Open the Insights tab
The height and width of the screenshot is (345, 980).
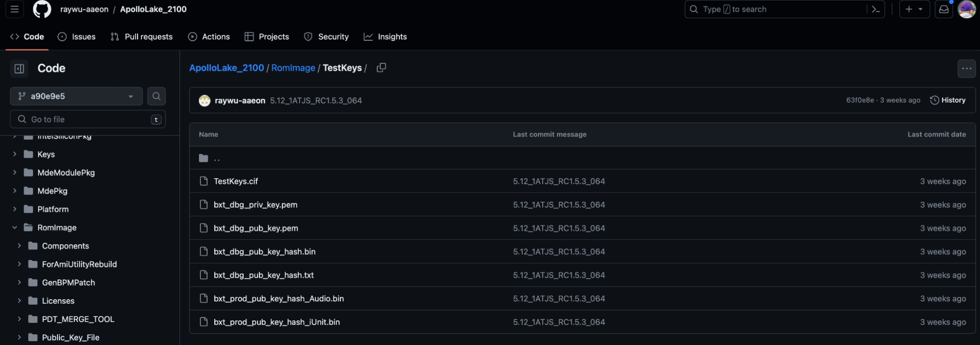pos(385,36)
